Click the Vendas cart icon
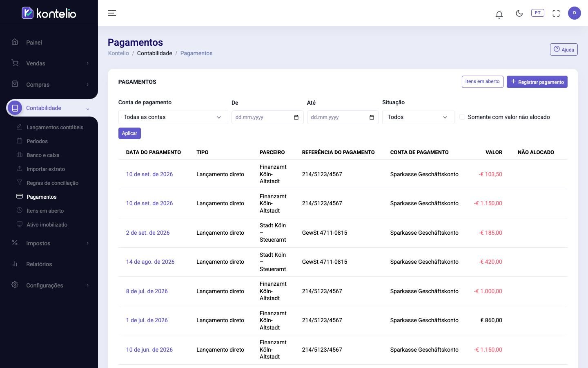Screen dimensions: 588x368 click(15, 63)
